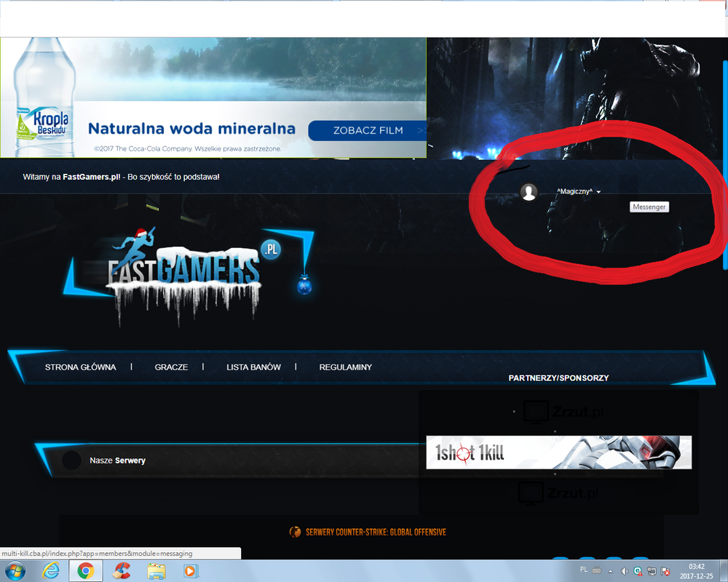Click the Counter-Strike: Global Offensive servers icon

(295, 532)
